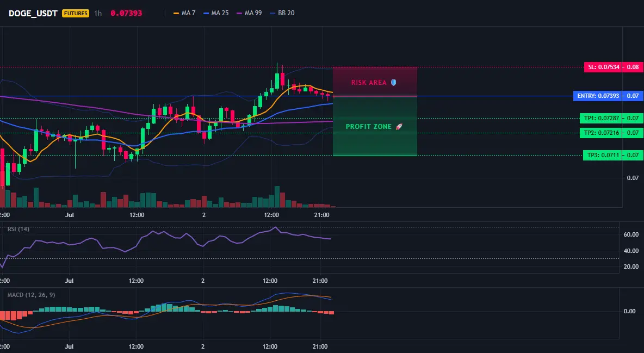Click the blue MA 25 legend marker

coord(206,13)
